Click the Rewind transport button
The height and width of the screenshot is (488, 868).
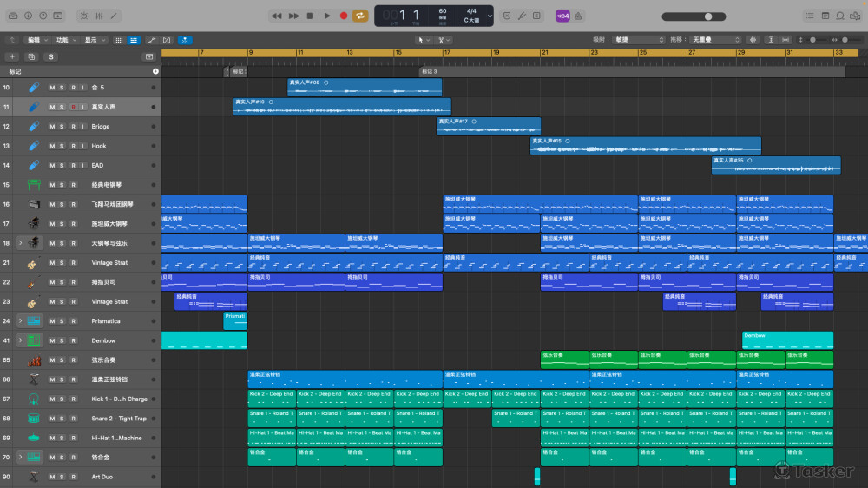[x=276, y=16]
